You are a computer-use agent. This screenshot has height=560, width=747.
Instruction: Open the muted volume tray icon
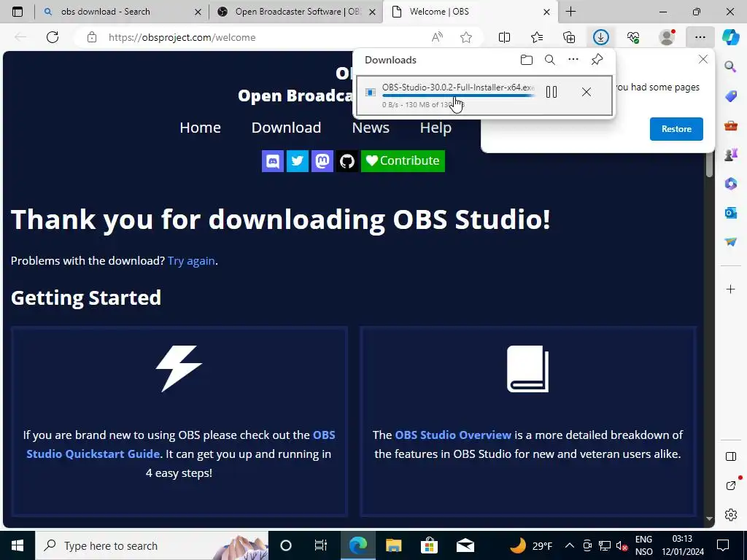(622, 545)
